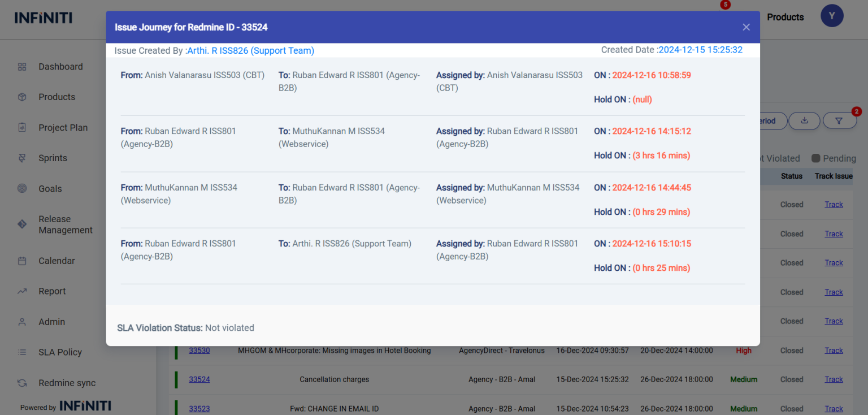Click the Products cube icon in sidebar

coord(22,97)
